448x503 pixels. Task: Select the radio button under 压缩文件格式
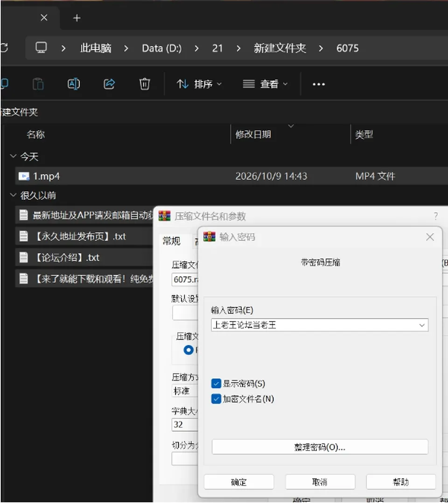189,349
